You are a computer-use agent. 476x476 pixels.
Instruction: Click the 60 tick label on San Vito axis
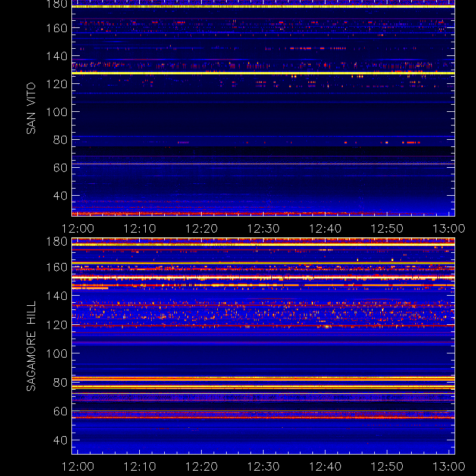pyautogui.click(x=60, y=168)
